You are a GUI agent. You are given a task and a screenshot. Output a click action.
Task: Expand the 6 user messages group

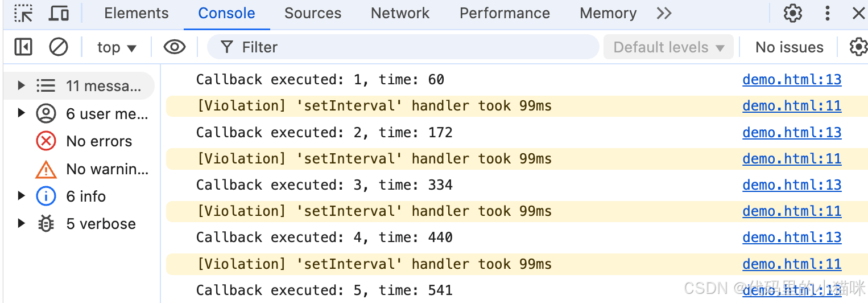pyautogui.click(x=21, y=113)
